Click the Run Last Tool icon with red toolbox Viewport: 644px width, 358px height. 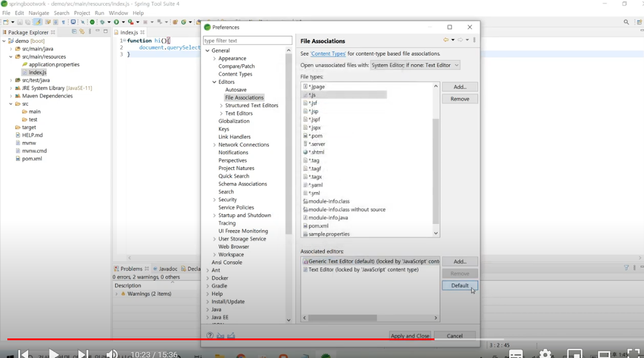click(131, 22)
